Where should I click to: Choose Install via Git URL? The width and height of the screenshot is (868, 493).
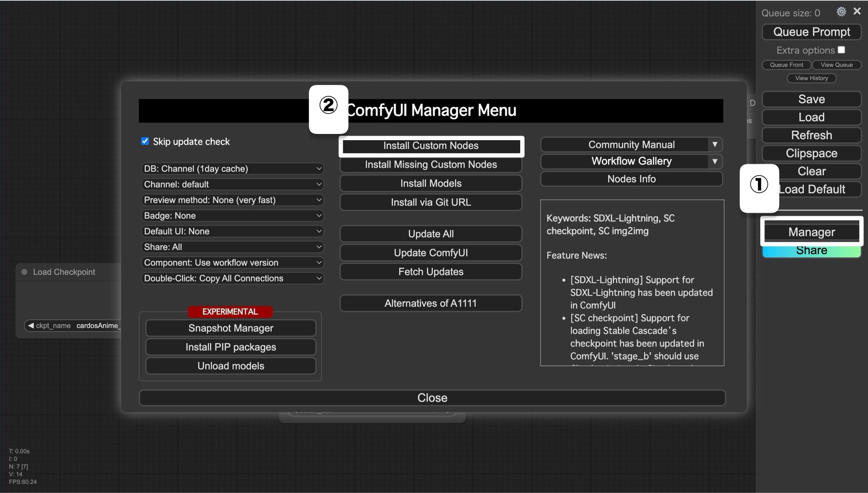(431, 202)
